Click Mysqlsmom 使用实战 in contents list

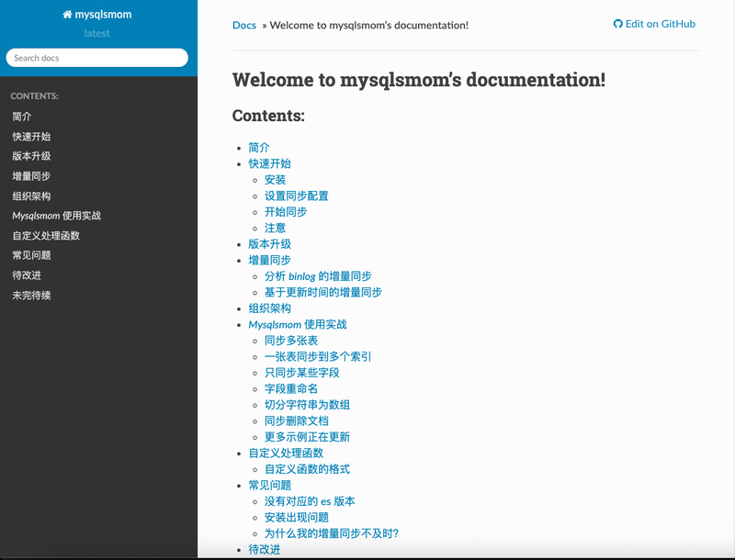click(x=298, y=324)
